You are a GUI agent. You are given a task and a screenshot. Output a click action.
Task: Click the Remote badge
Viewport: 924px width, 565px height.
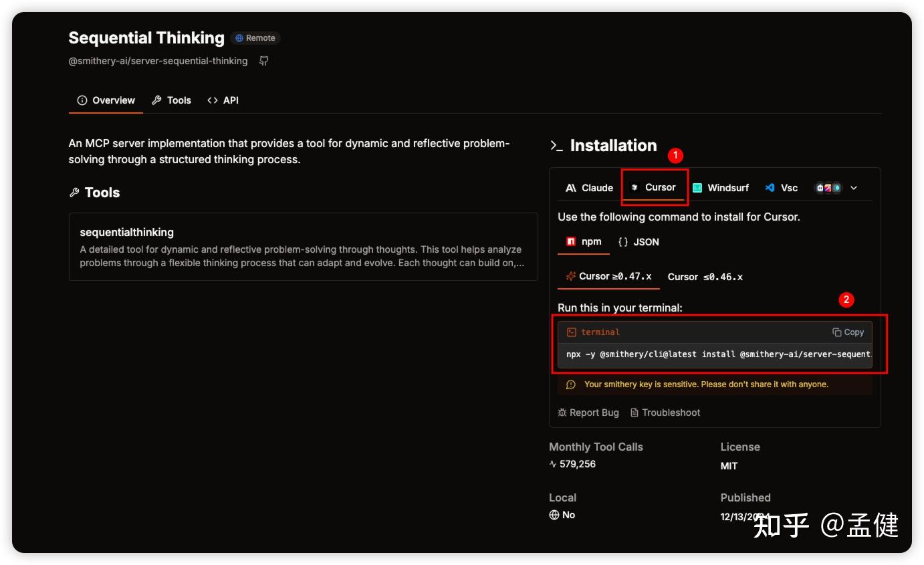coord(255,38)
